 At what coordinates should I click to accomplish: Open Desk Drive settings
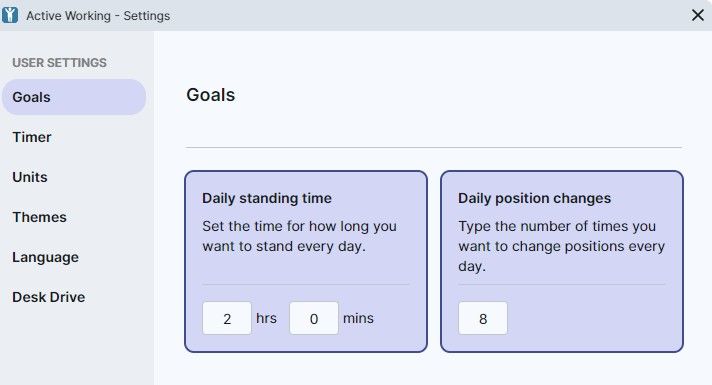[x=49, y=297]
